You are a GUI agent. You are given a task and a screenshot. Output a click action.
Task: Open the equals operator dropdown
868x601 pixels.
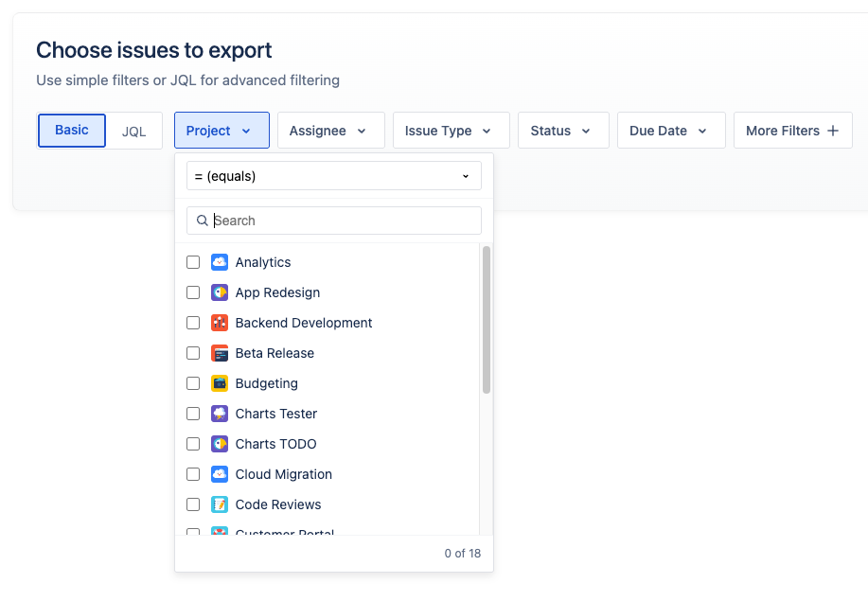(x=333, y=176)
